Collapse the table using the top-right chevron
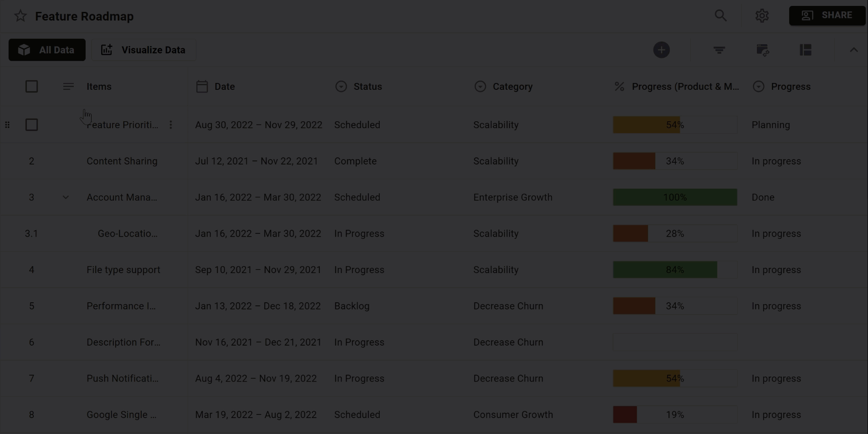868x434 pixels. [x=853, y=50]
